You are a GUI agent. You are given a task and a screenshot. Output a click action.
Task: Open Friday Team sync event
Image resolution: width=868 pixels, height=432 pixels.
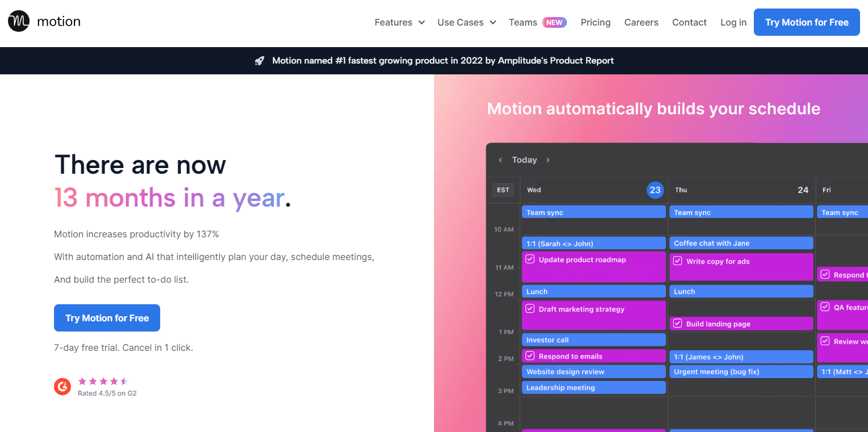842,212
